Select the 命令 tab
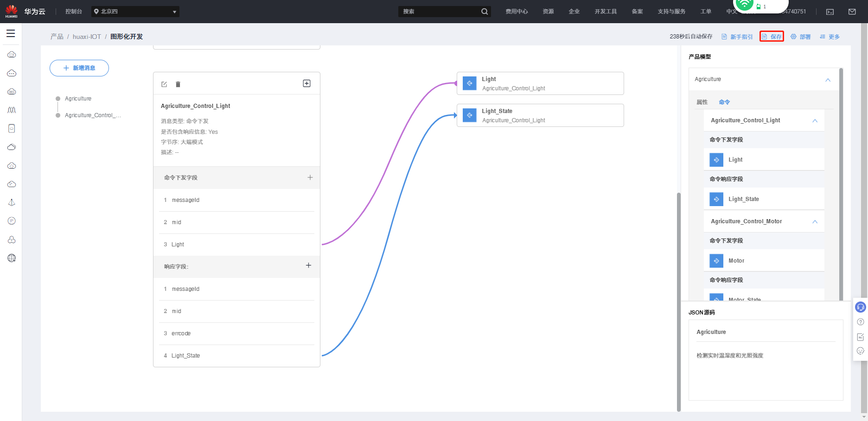 724,102
